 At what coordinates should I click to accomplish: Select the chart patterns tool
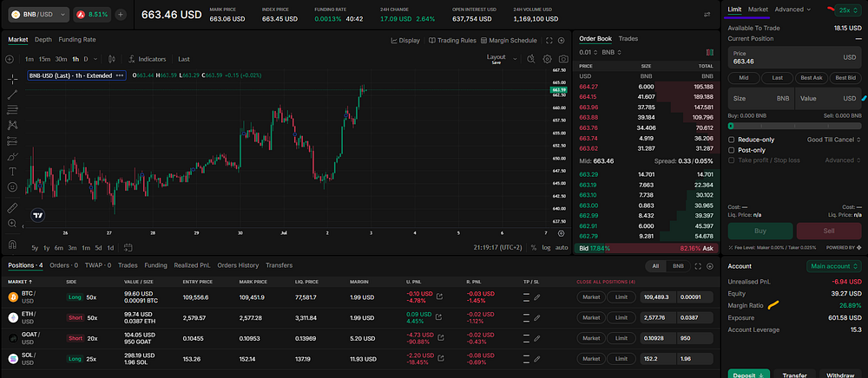pyautogui.click(x=12, y=126)
